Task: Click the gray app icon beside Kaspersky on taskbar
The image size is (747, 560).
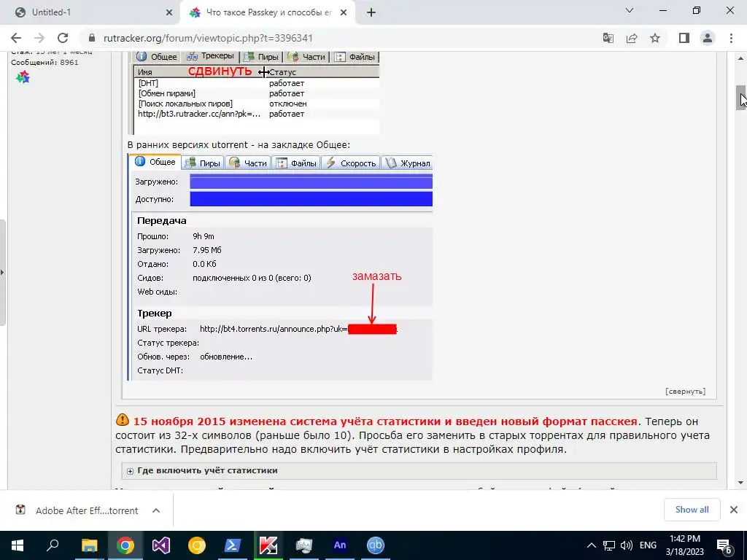Action: point(304,545)
